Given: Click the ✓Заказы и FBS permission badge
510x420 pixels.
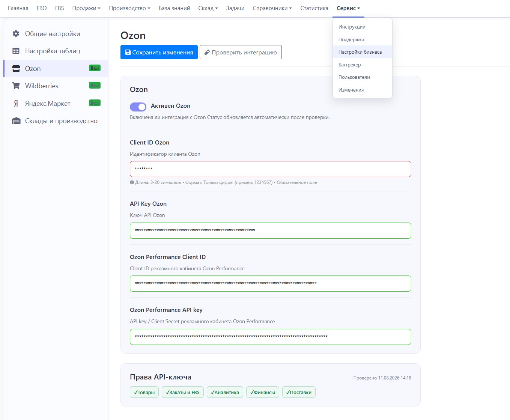Looking at the screenshot, I should pyautogui.click(x=183, y=392).
